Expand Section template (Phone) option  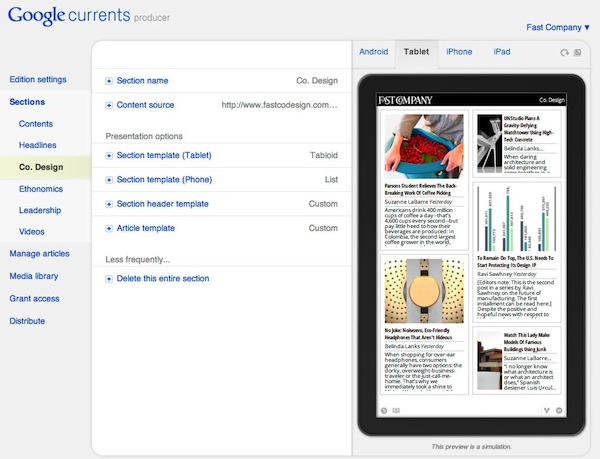tap(109, 179)
